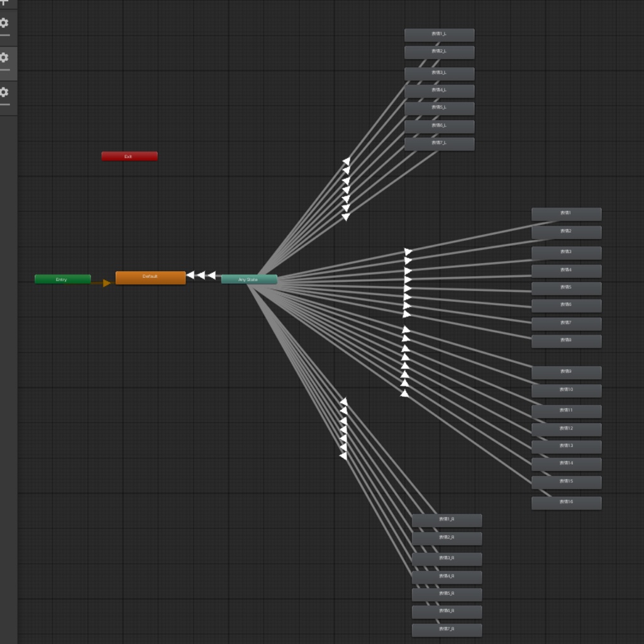This screenshot has height=644, width=644.
Task: Select the orange Default state node
Action: click(x=150, y=277)
